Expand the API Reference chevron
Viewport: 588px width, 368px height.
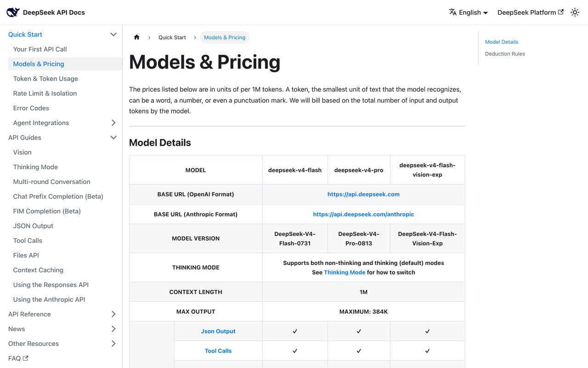pos(113,314)
